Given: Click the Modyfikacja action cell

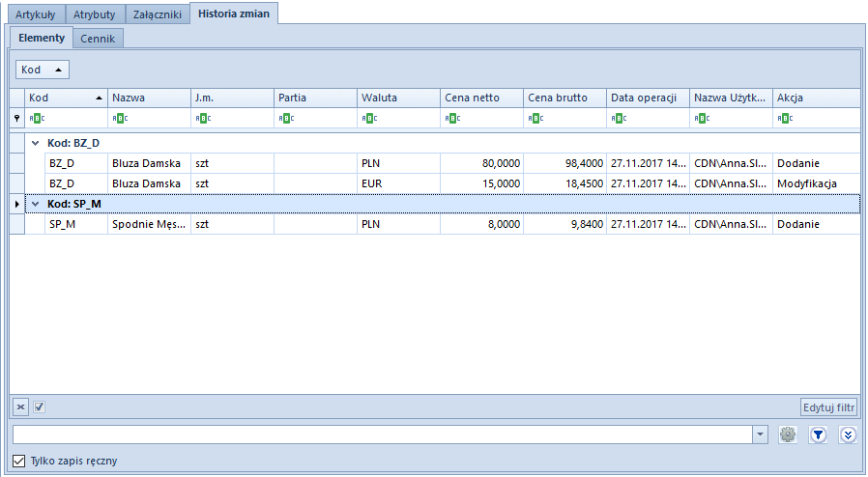Looking at the screenshot, I should pos(816,183).
